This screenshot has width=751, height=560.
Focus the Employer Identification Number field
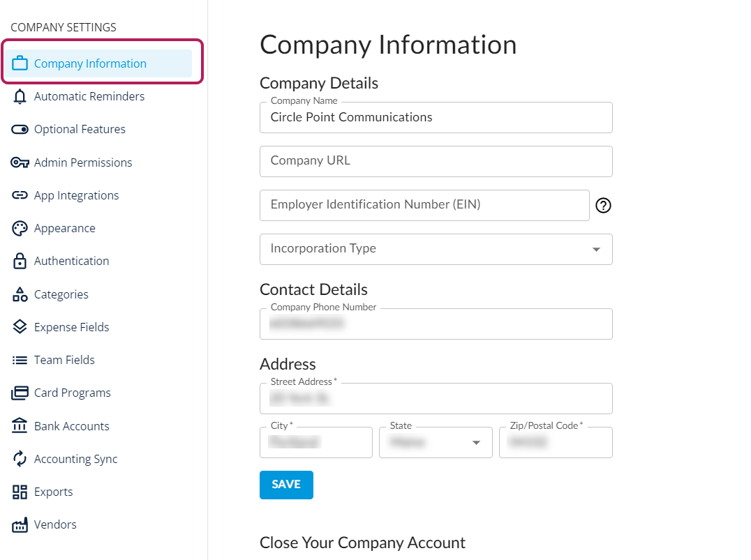424,205
